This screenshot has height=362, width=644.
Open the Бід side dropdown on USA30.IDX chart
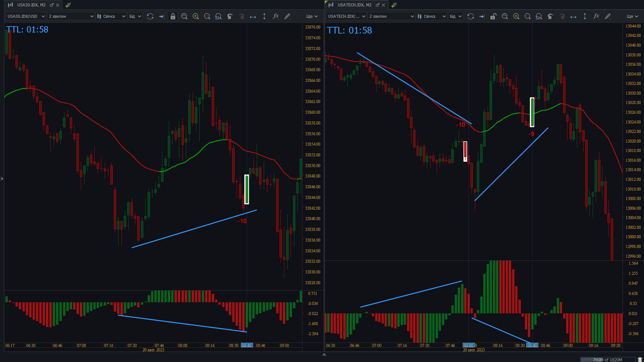pyautogui.click(x=135, y=16)
